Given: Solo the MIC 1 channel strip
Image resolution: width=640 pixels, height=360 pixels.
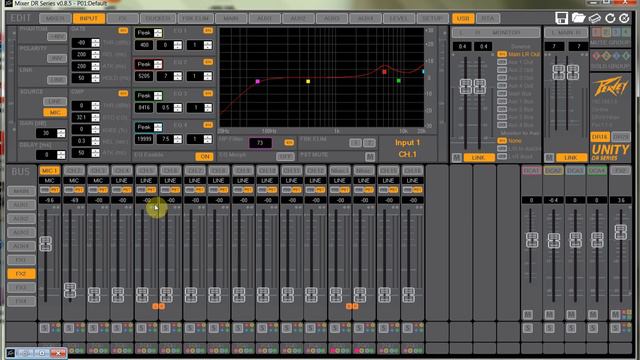Looking at the screenshot, I should click(44, 328).
